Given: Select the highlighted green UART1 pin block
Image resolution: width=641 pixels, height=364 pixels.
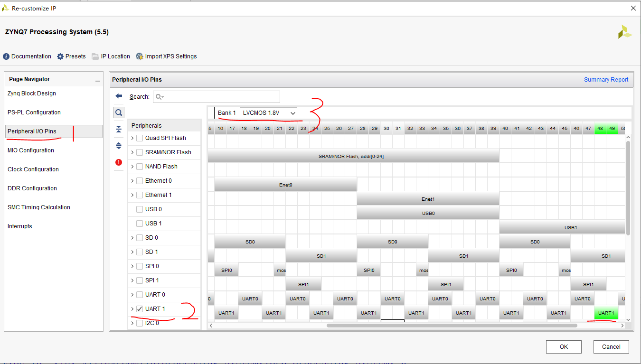Looking at the screenshot, I should point(606,313).
